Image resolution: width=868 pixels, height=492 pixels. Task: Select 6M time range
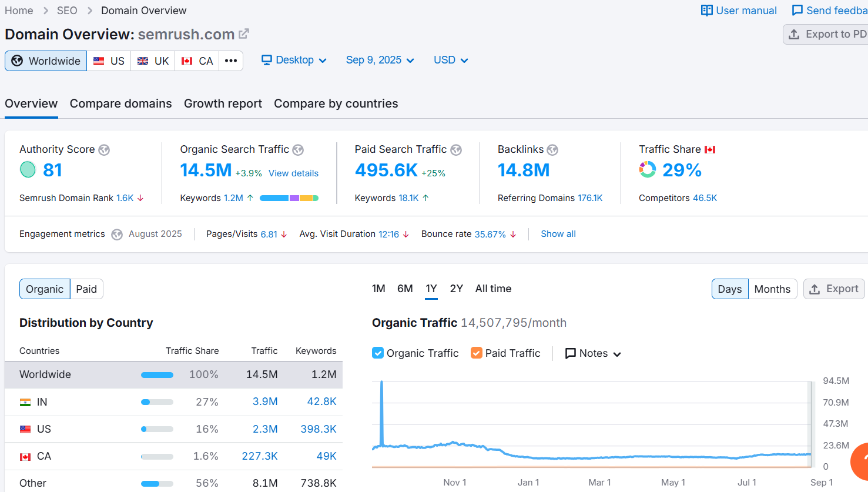(x=405, y=289)
